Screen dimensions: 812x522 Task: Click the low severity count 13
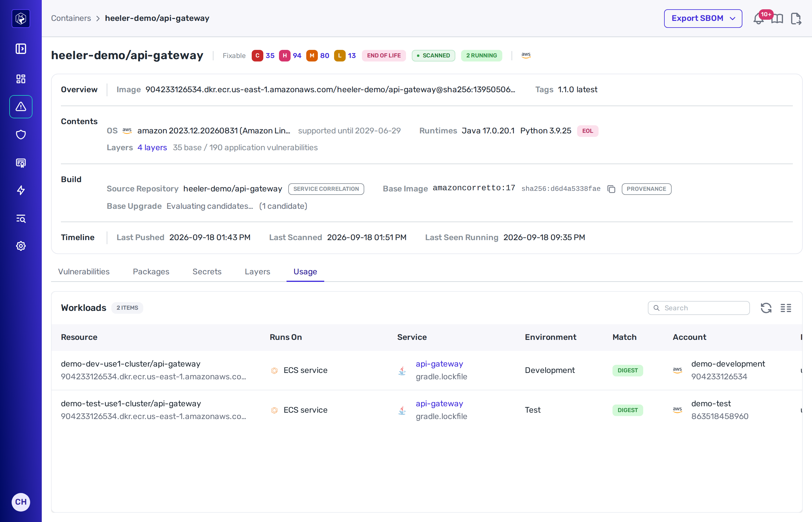click(345, 56)
